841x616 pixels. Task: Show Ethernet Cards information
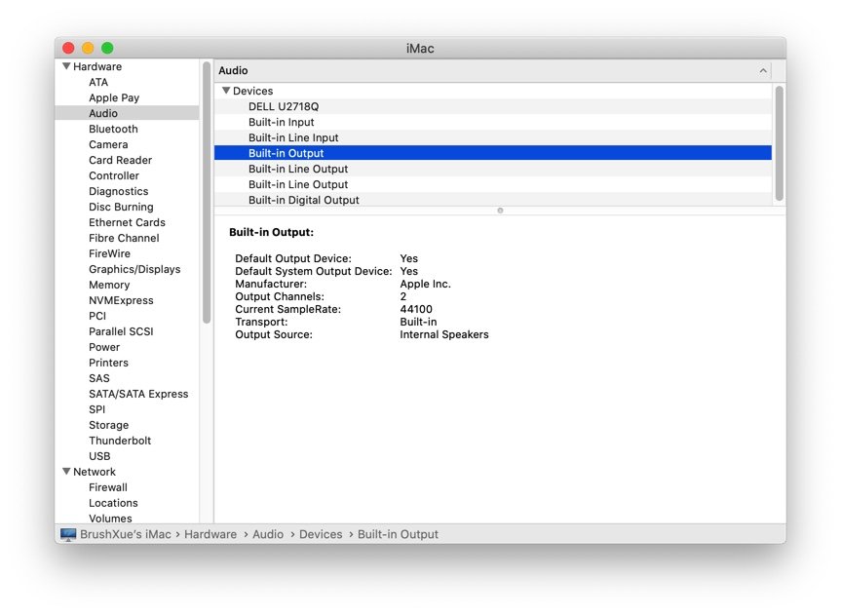click(x=127, y=222)
